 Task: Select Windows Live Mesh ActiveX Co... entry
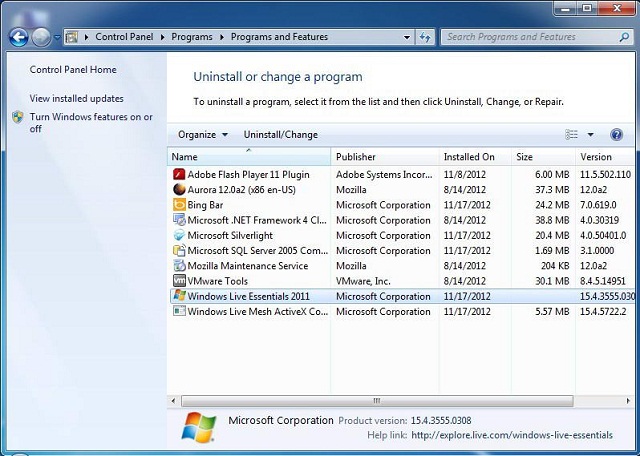(x=258, y=311)
